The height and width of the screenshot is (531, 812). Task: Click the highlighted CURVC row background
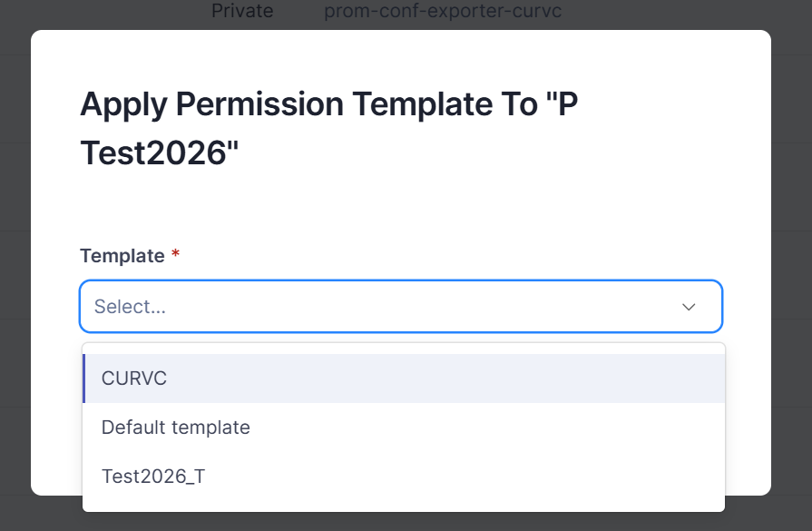click(x=404, y=379)
